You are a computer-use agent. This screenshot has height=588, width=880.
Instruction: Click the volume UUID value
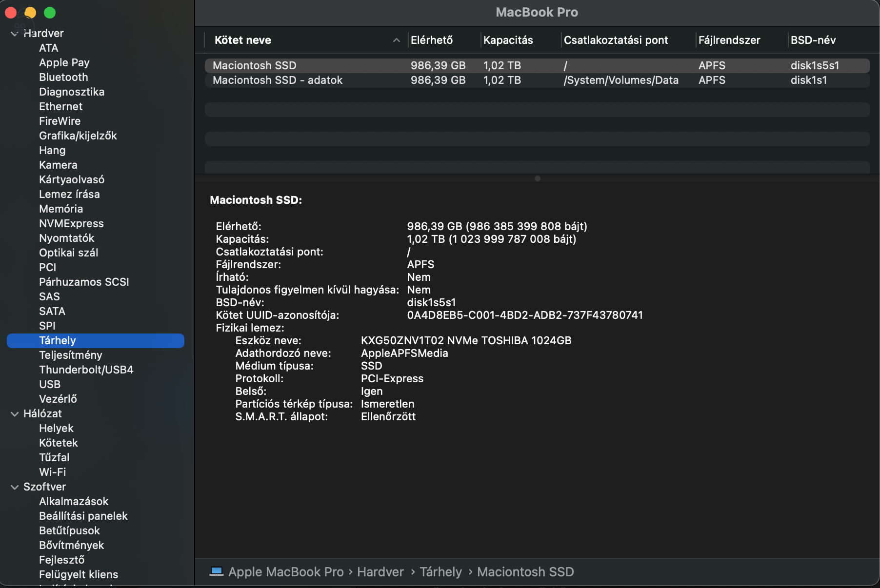tap(525, 315)
